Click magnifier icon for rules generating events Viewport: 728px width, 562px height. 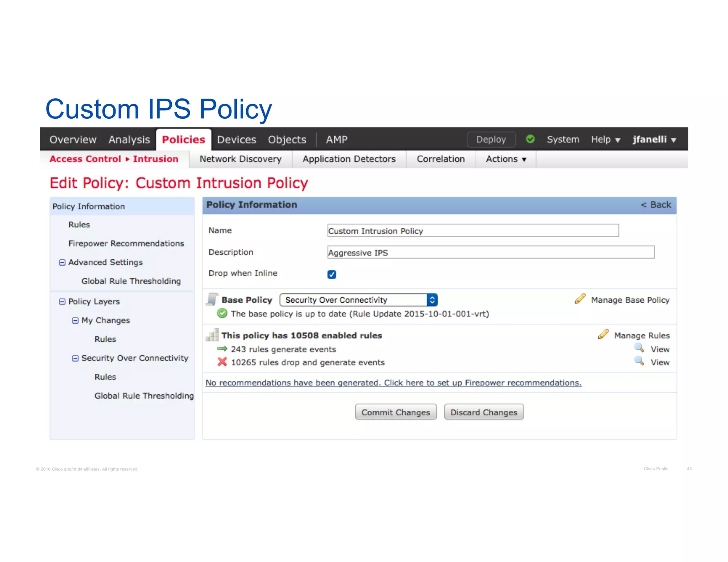[639, 348]
